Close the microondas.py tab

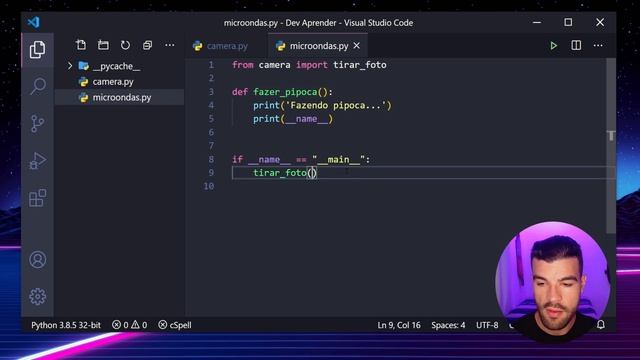click(357, 46)
